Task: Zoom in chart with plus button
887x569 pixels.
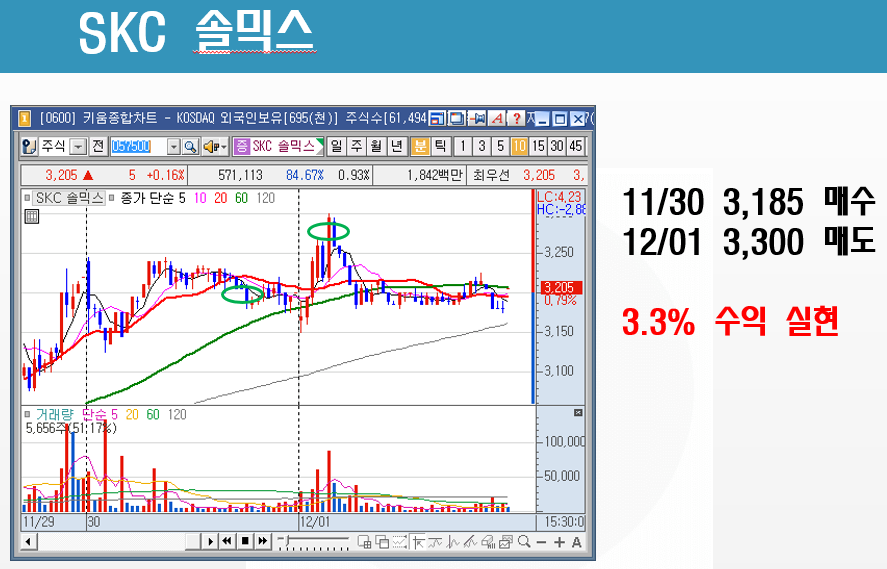Action: coord(559,542)
